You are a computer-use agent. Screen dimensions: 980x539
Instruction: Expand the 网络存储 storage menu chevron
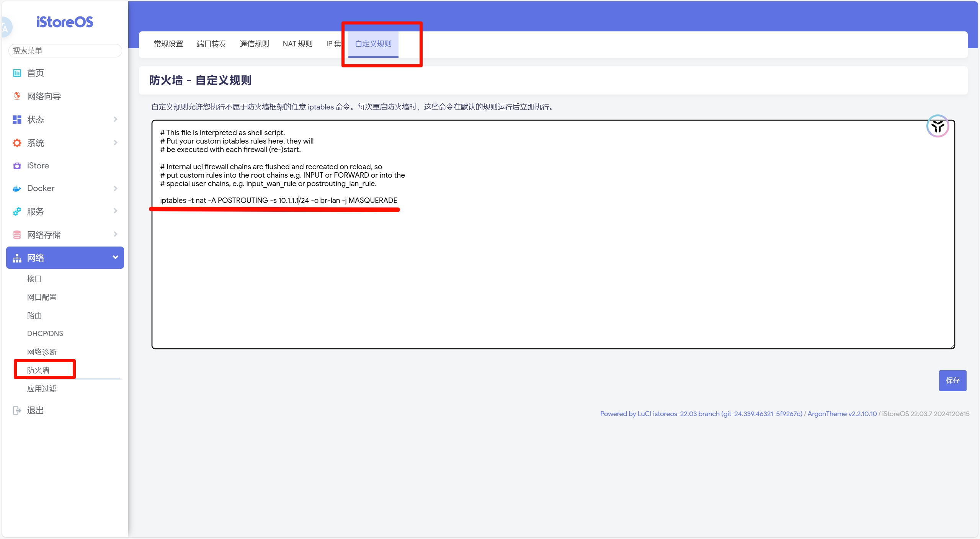click(115, 234)
